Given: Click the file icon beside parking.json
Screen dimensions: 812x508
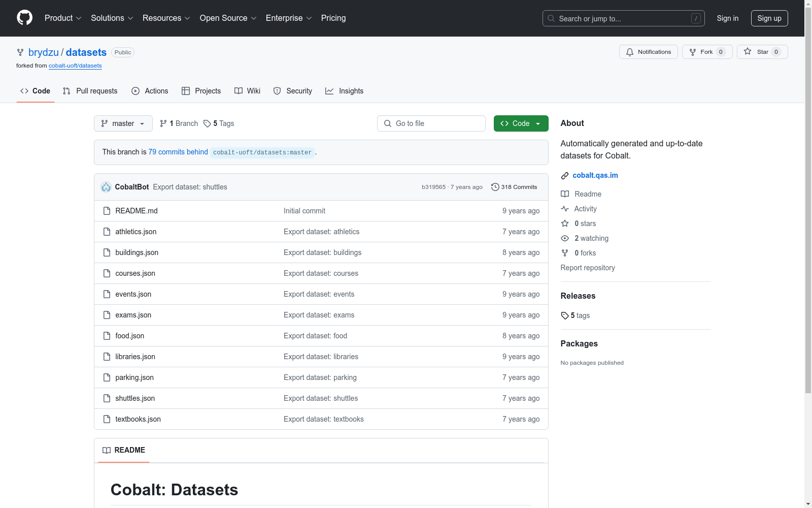Looking at the screenshot, I should [107, 377].
